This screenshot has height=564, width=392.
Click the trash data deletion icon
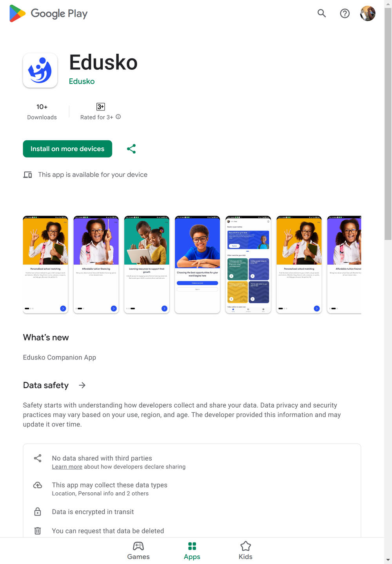38,531
